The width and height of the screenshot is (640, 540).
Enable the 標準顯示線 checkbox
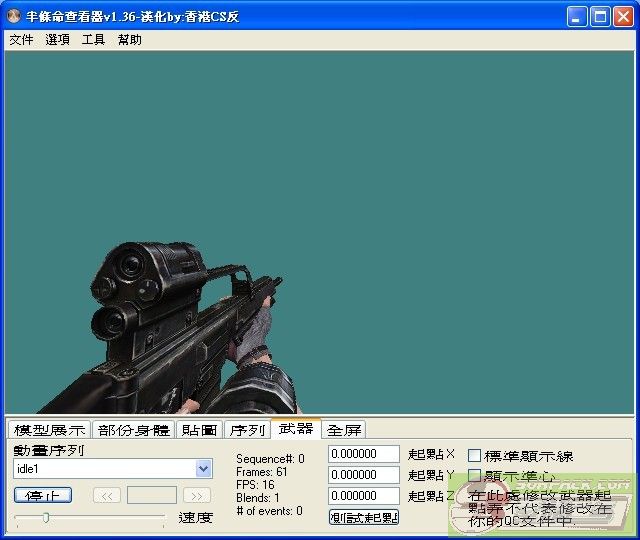(475, 456)
